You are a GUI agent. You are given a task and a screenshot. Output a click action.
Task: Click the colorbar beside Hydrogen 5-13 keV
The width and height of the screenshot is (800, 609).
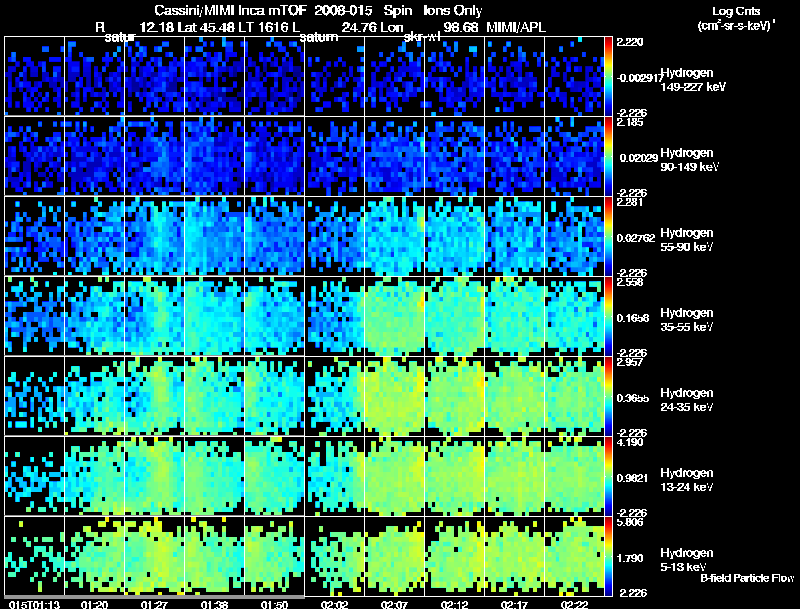point(608,556)
